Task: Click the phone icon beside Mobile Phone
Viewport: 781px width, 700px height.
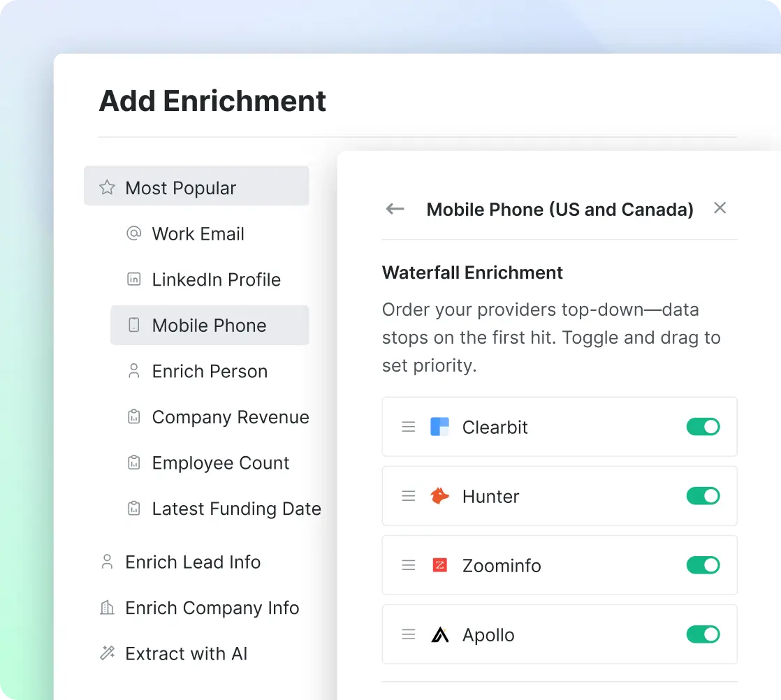Action: (134, 325)
